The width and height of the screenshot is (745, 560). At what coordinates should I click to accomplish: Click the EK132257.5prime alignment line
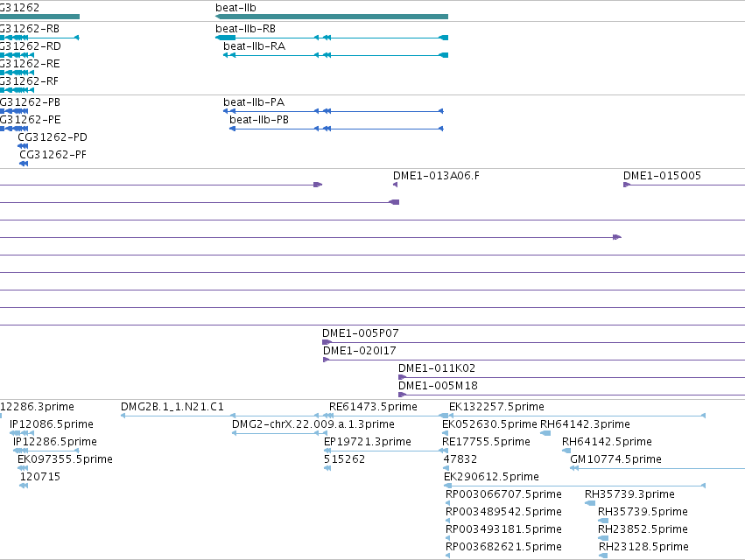click(577, 416)
